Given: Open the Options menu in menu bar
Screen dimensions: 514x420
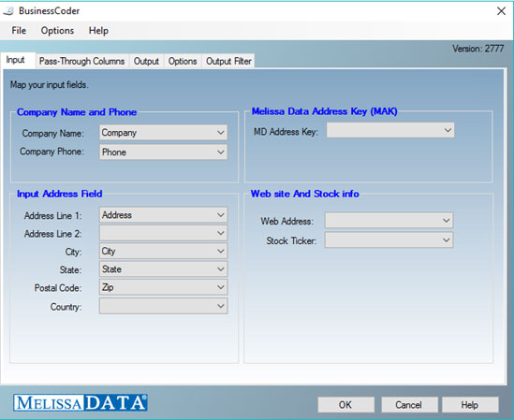Looking at the screenshot, I should [57, 31].
